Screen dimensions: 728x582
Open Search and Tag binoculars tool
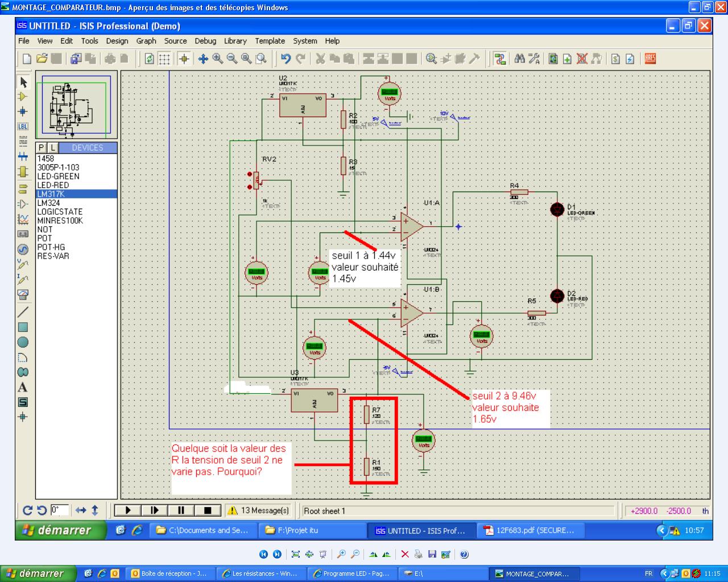[519, 59]
